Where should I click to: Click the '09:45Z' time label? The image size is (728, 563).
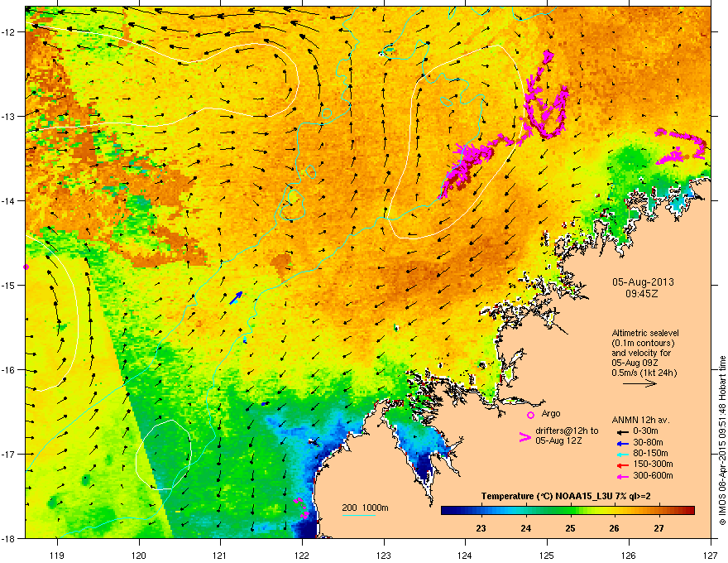(642, 294)
